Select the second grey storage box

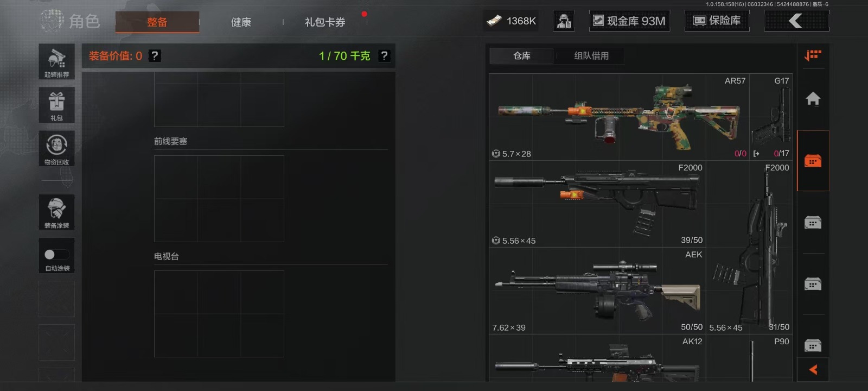click(813, 284)
